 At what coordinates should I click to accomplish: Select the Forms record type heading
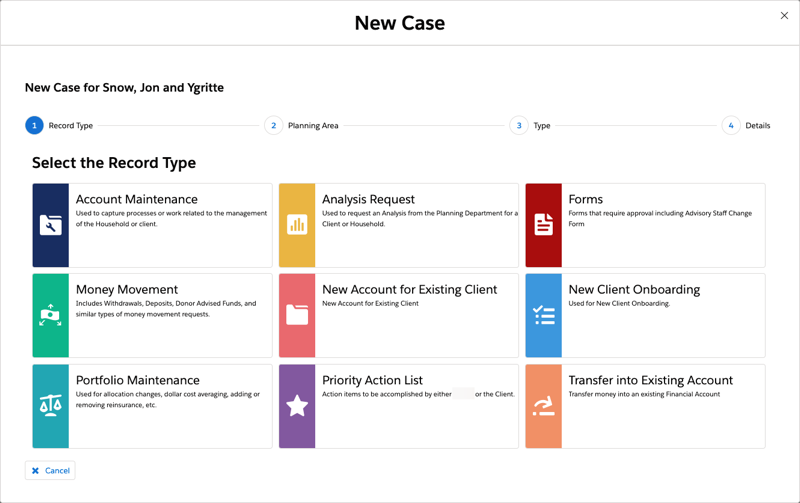(x=585, y=199)
